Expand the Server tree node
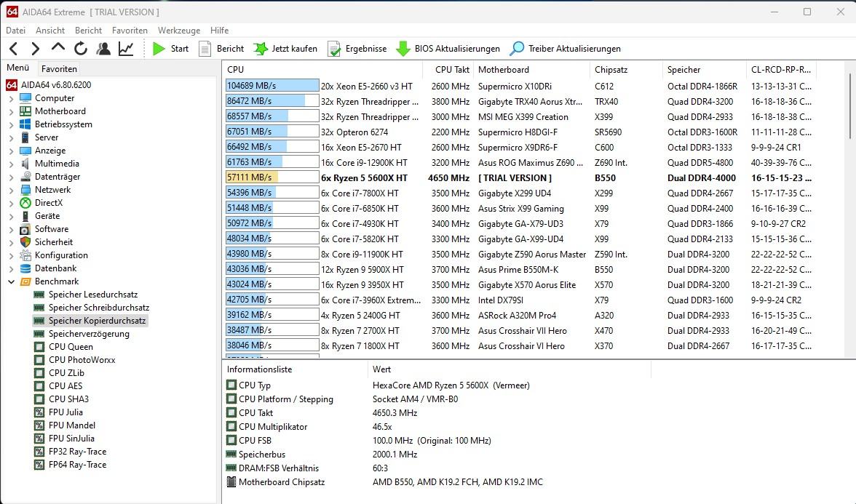Screen dimensions: 856x504 click(x=12, y=137)
